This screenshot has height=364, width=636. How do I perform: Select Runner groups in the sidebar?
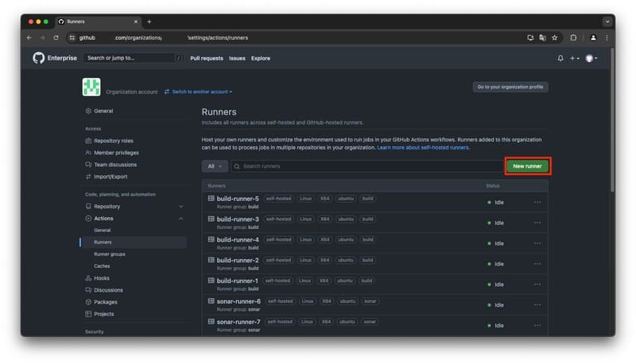tap(110, 254)
